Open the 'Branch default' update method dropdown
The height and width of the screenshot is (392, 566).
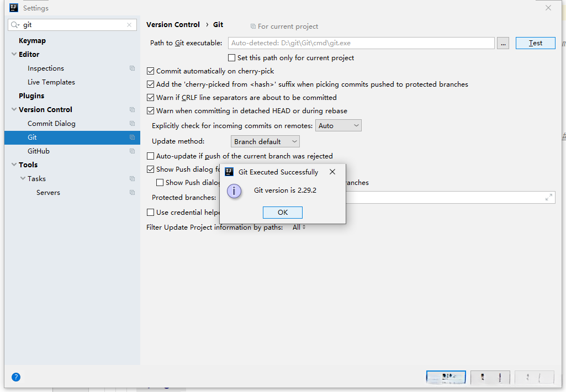coord(265,141)
